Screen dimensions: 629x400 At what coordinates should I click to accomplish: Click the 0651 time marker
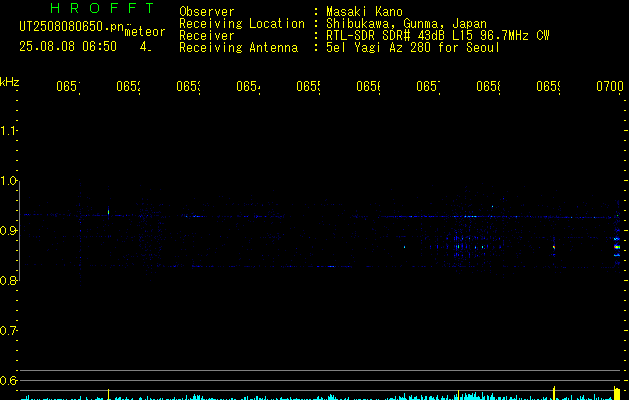(x=68, y=86)
